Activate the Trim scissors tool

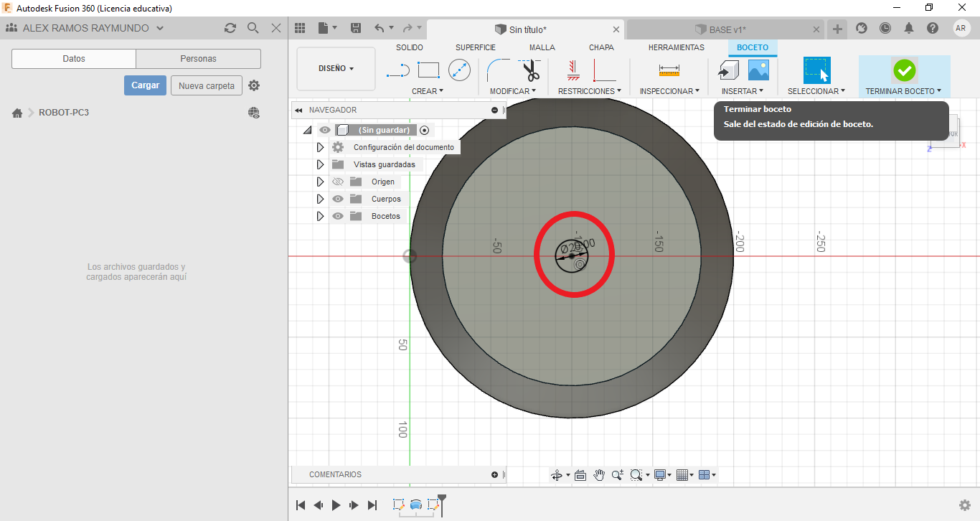tap(530, 70)
